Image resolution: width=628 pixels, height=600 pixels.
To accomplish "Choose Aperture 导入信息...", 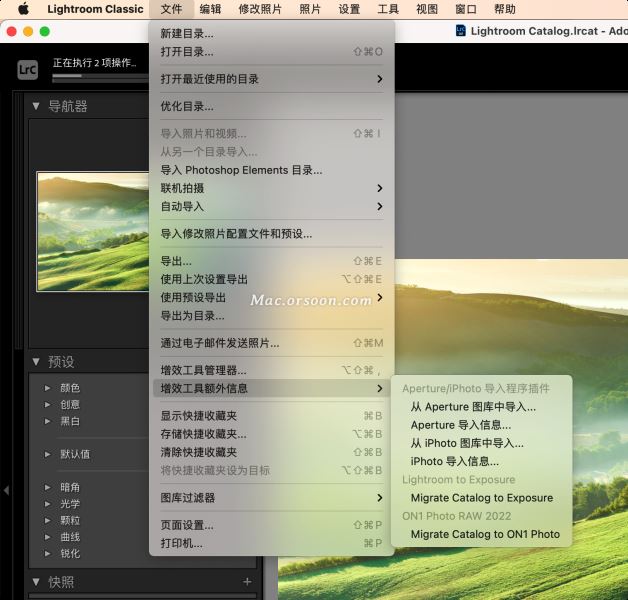I will tap(481, 425).
